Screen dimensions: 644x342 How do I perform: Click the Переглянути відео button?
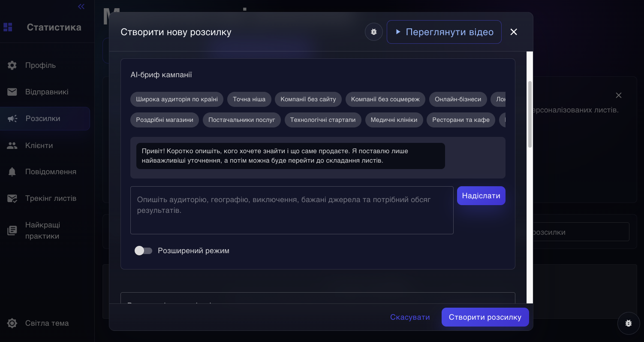[444, 32]
